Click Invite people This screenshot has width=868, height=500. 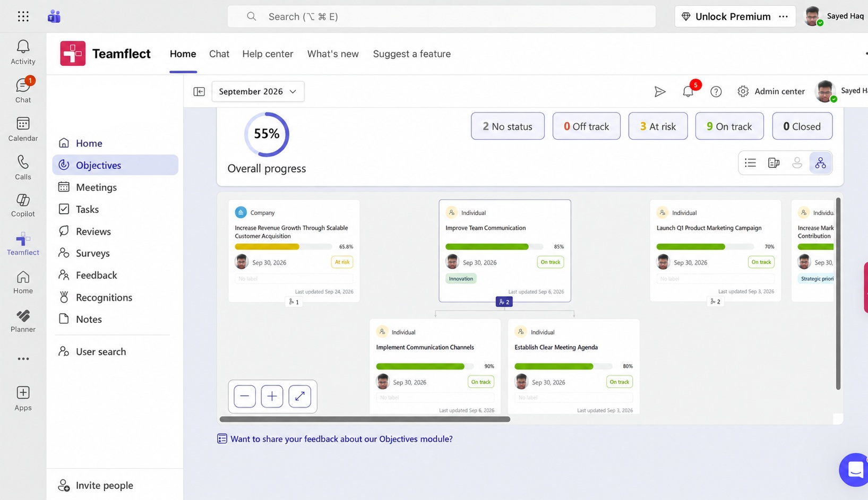[96, 485]
